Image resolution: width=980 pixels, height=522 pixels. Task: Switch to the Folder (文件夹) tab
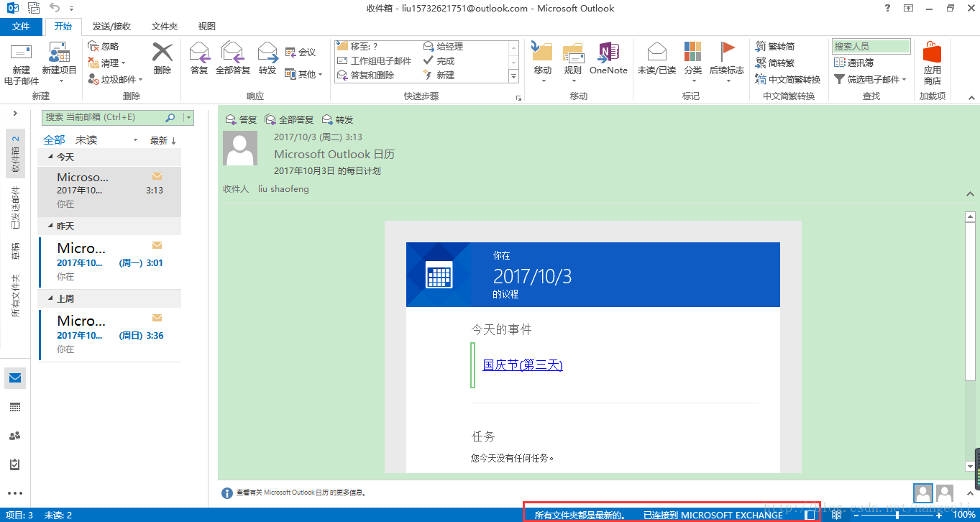[x=165, y=26]
